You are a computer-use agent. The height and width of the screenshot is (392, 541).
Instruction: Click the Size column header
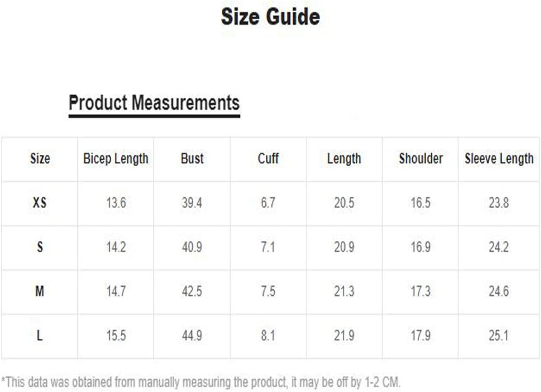pos(40,159)
